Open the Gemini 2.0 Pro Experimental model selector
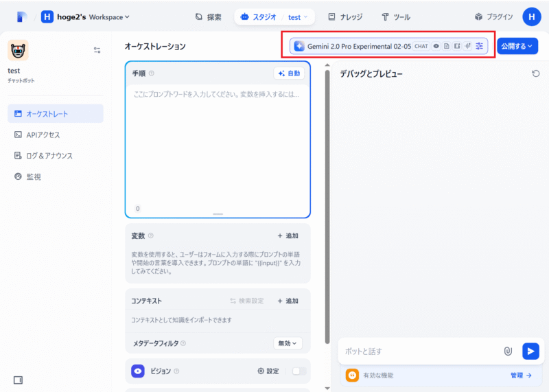Image resolution: width=549 pixels, height=392 pixels. pyautogui.click(x=388, y=46)
